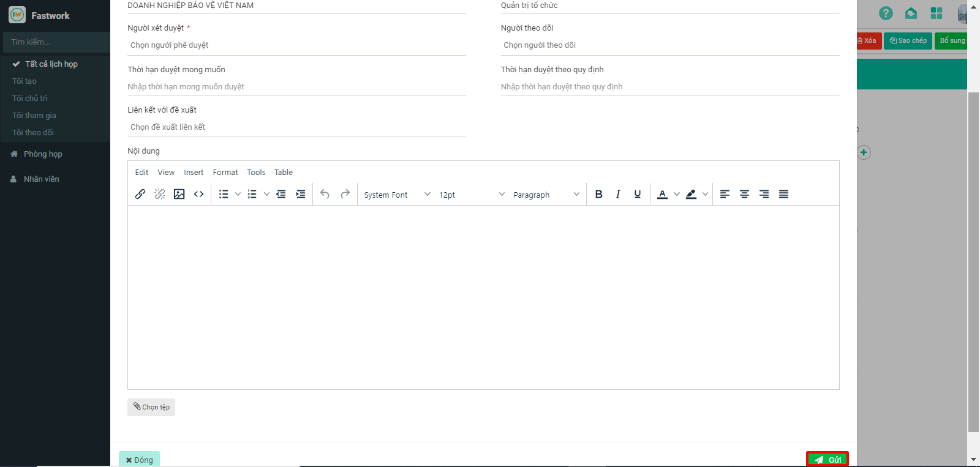Image resolution: width=980 pixels, height=467 pixels.
Task: Expand the text color picker arrow
Action: [x=677, y=194]
